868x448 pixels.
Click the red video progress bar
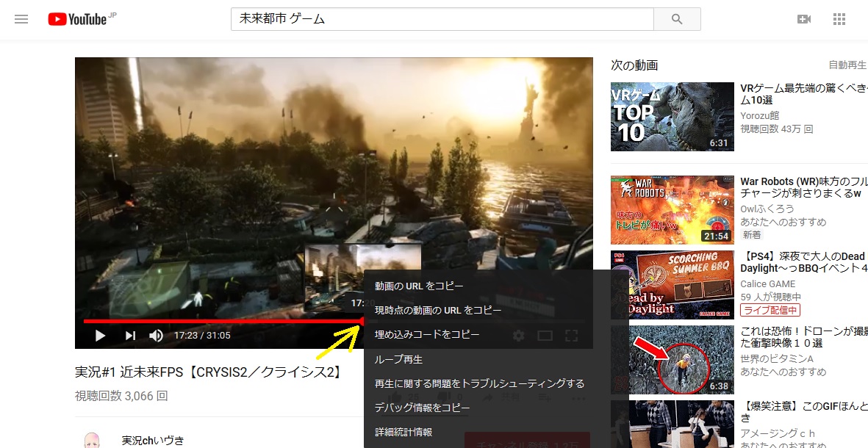click(223, 321)
